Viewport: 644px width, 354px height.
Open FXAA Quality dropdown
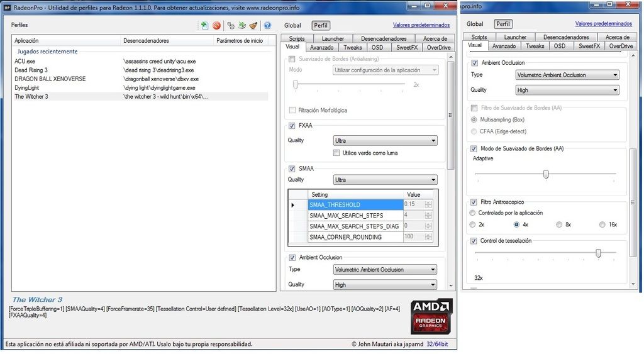[385, 141]
